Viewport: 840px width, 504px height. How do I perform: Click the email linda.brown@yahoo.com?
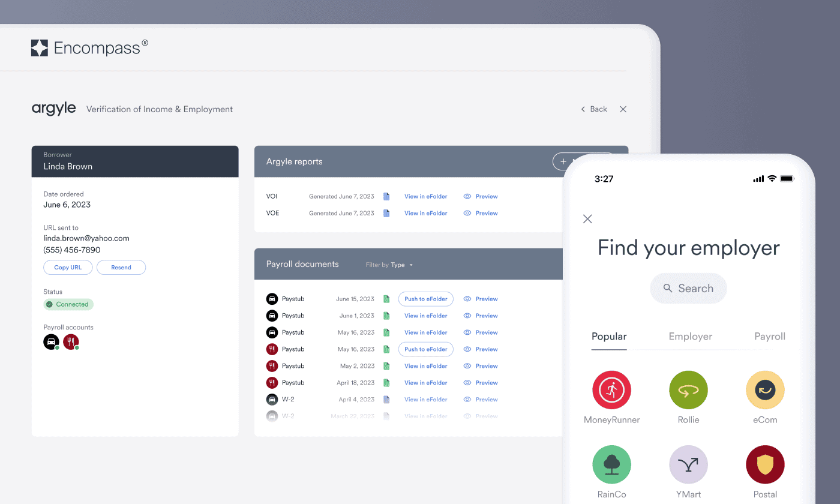click(86, 238)
